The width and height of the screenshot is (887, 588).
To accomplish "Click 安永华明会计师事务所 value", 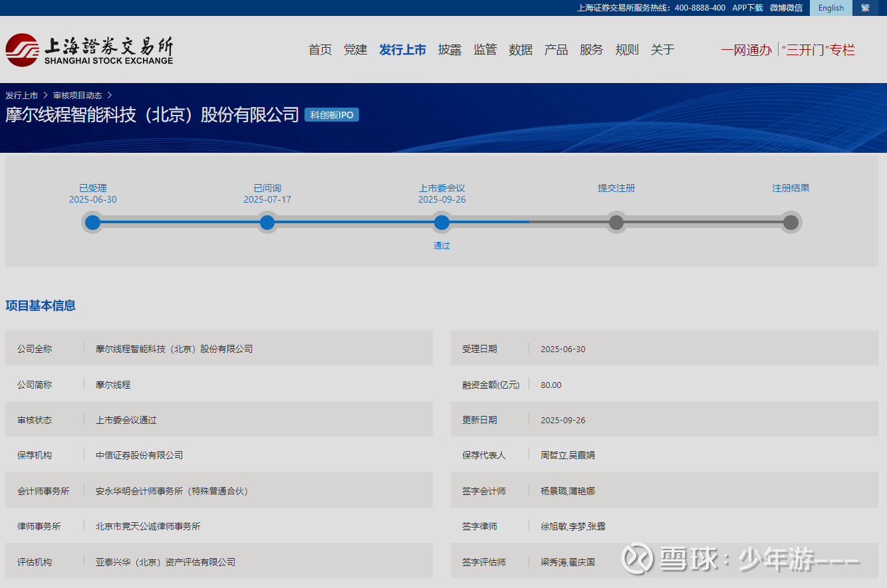I will coord(172,491).
